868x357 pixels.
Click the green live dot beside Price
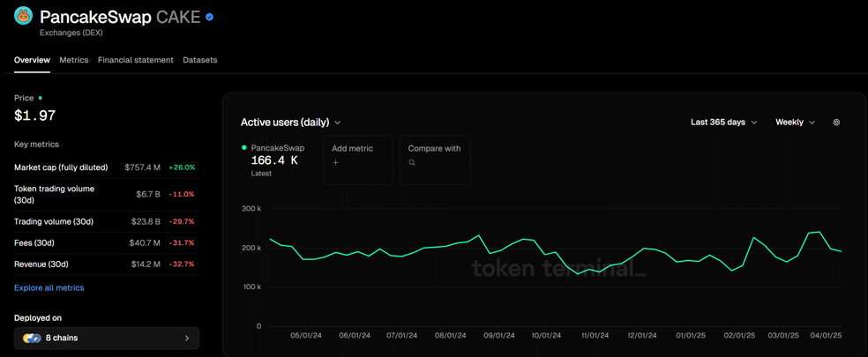[x=40, y=98]
